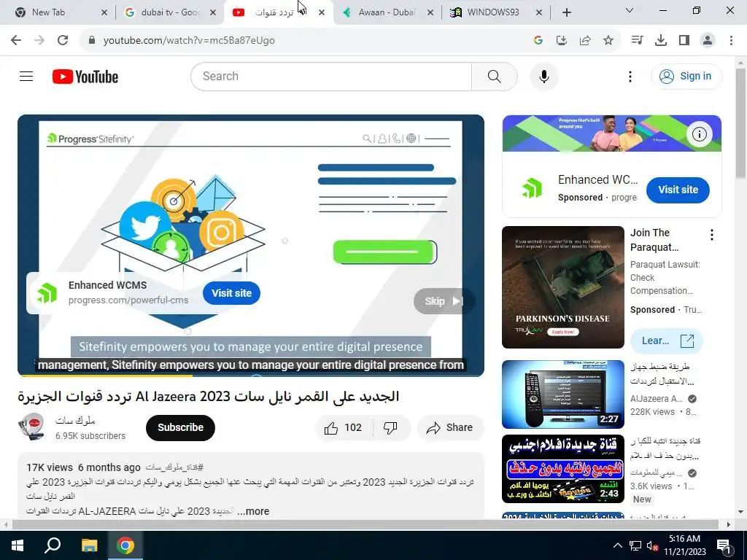This screenshot has width=747, height=560.
Task: Open the YouTube guide hamburger menu
Action: click(x=26, y=76)
